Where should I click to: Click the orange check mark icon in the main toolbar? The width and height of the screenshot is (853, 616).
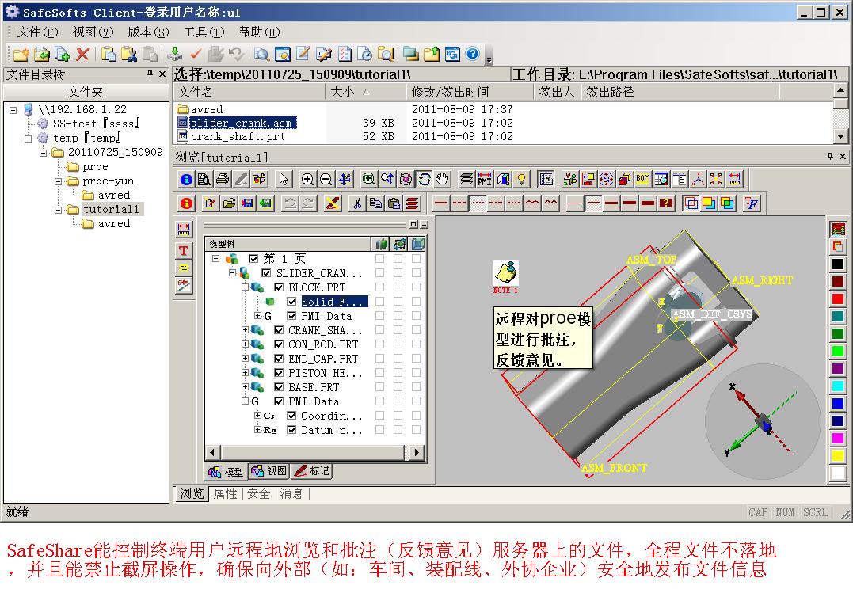196,54
